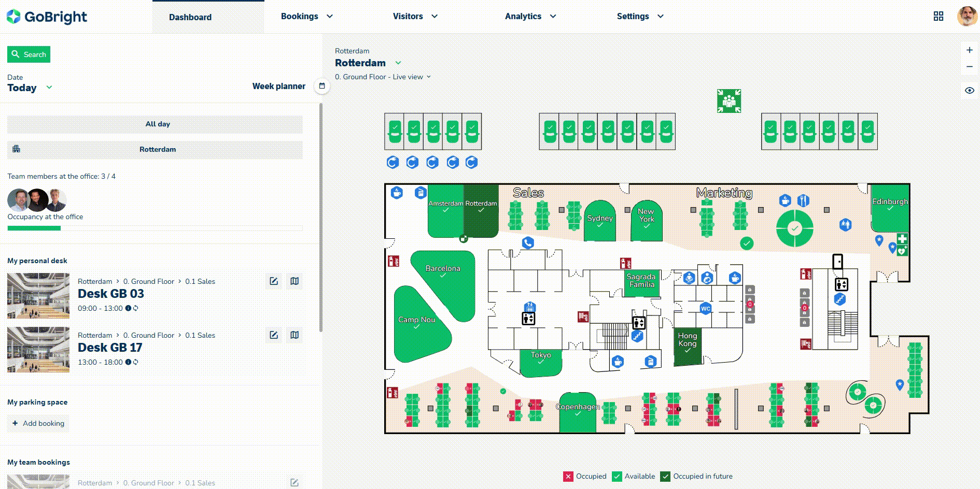Click the Search button
This screenshot has width=980, height=489.
pos(29,54)
